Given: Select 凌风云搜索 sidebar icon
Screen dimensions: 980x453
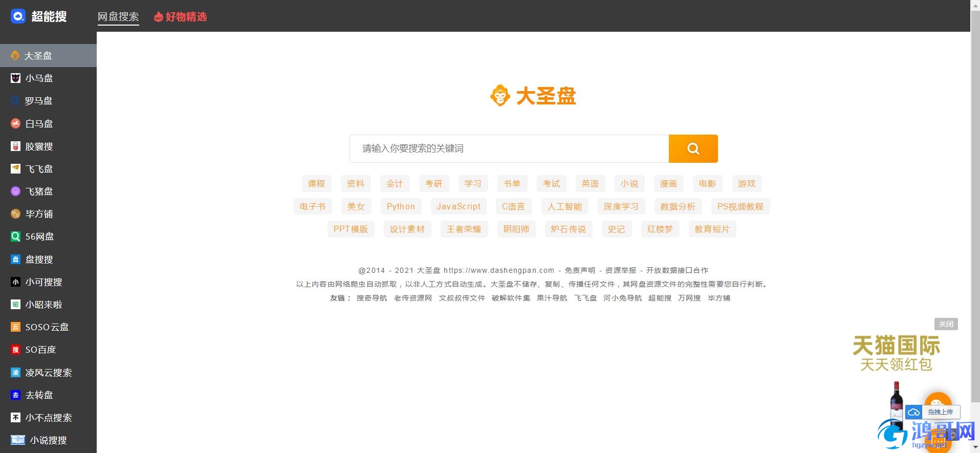Looking at the screenshot, I should click(x=16, y=373).
